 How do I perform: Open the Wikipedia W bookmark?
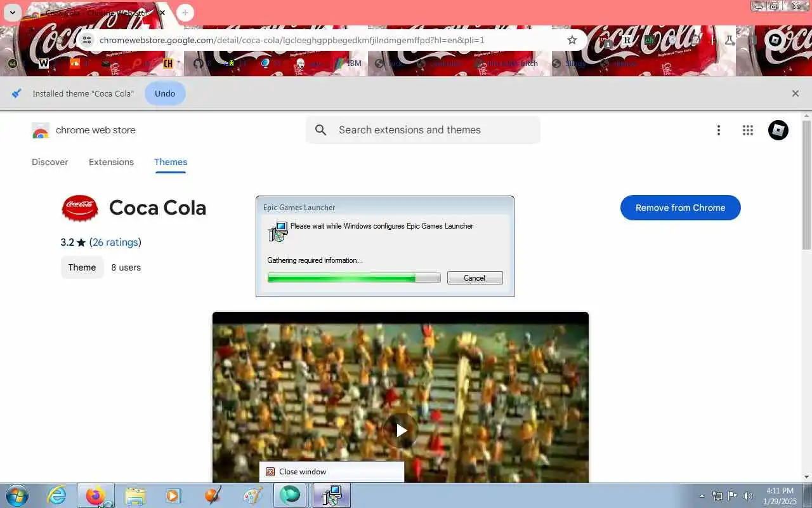[x=44, y=63]
